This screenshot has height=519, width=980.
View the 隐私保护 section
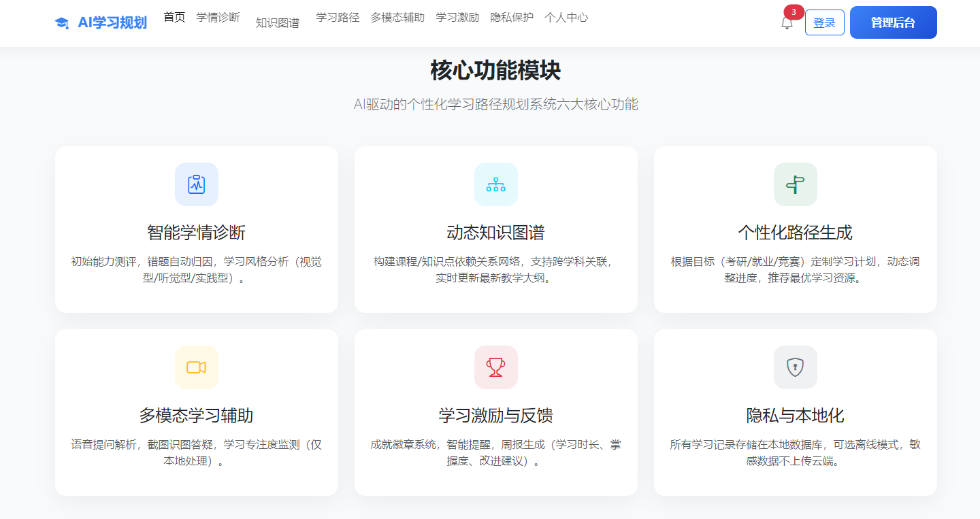click(510, 17)
